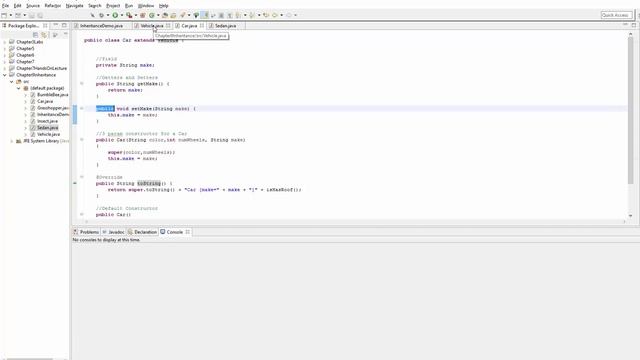The width and height of the screenshot is (640, 360).
Task: Collapse the toString method fold marker
Action: pyautogui.click(x=82, y=177)
